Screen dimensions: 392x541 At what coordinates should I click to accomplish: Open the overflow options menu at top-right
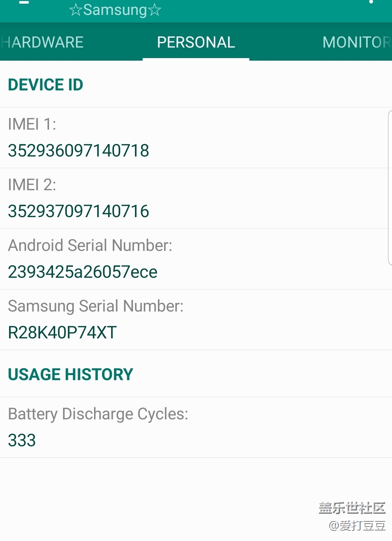click(371, 2)
